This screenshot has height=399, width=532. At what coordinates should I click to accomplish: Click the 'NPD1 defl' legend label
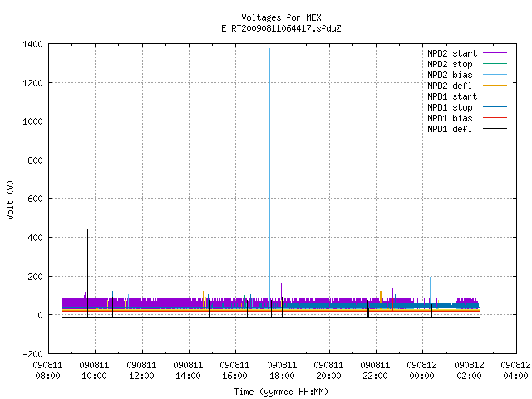[450, 130]
